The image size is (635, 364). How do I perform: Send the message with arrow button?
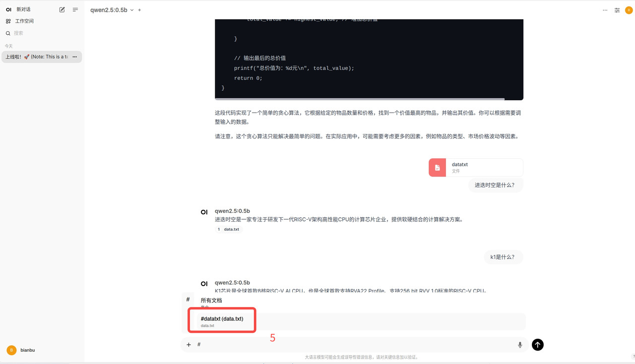click(538, 345)
